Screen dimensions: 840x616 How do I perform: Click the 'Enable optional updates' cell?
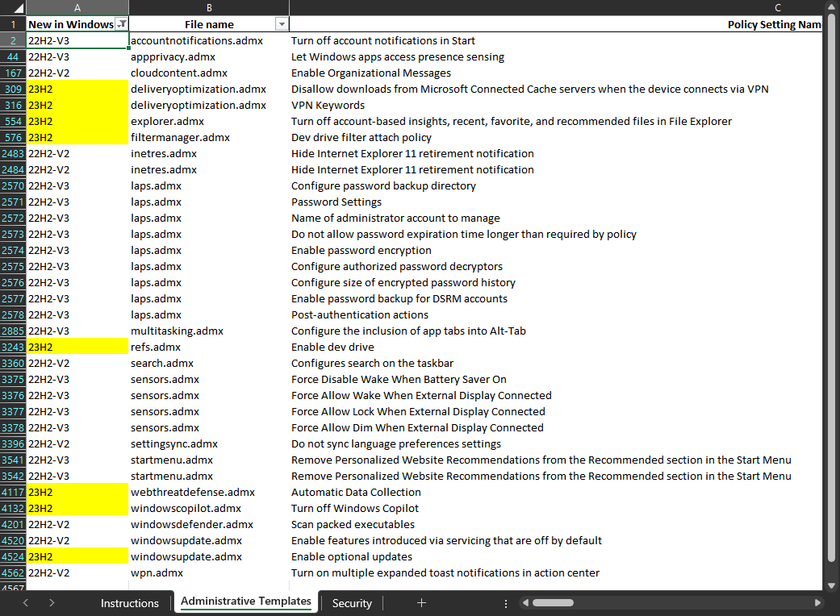tap(555, 556)
